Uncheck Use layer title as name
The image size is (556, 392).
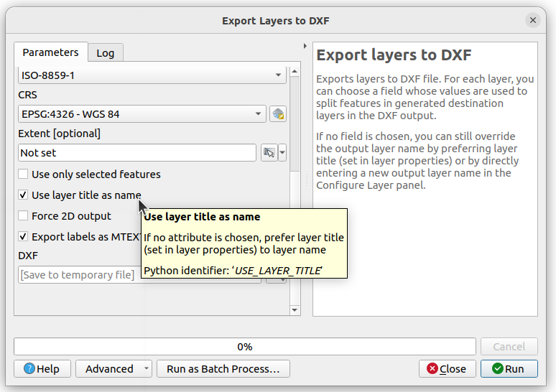point(24,195)
